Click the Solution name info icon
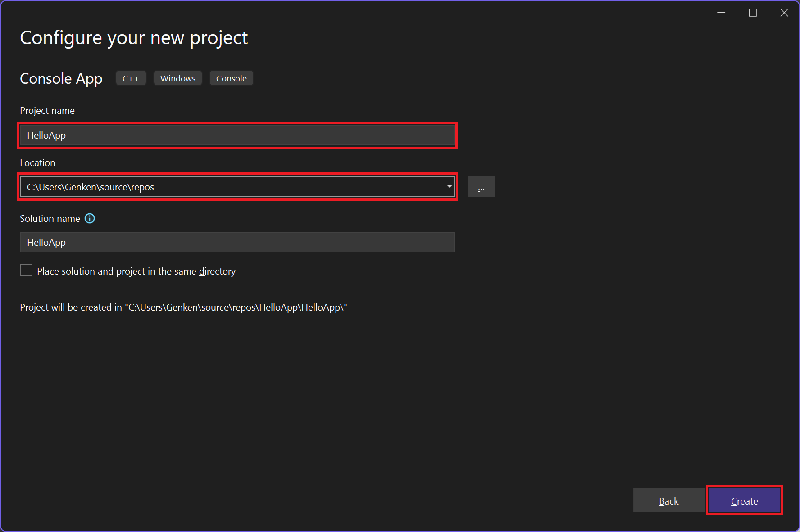Screen dimensions: 800x532 coord(90,218)
